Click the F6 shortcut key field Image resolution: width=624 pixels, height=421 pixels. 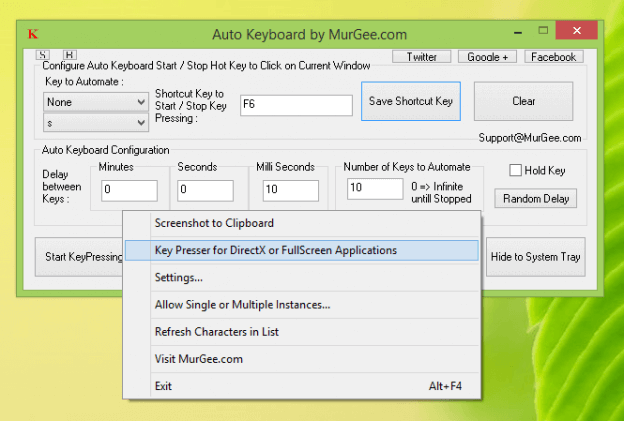[x=296, y=105]
